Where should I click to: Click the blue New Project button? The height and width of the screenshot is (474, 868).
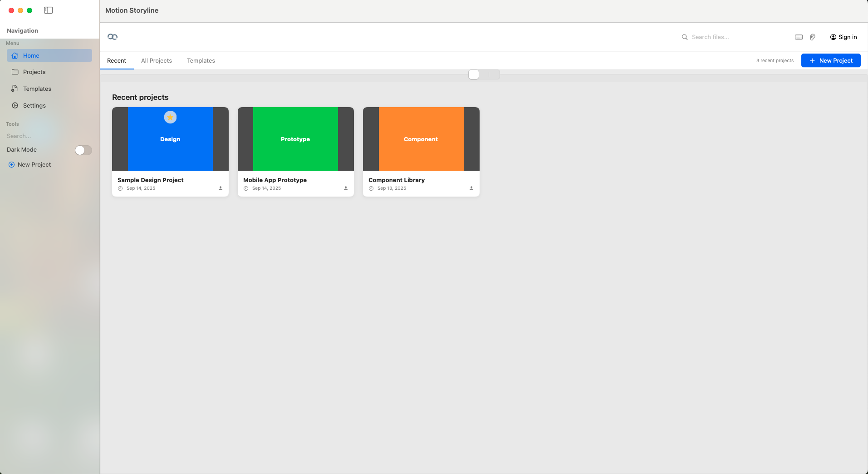pyautogui.click(x=831, y=60)
